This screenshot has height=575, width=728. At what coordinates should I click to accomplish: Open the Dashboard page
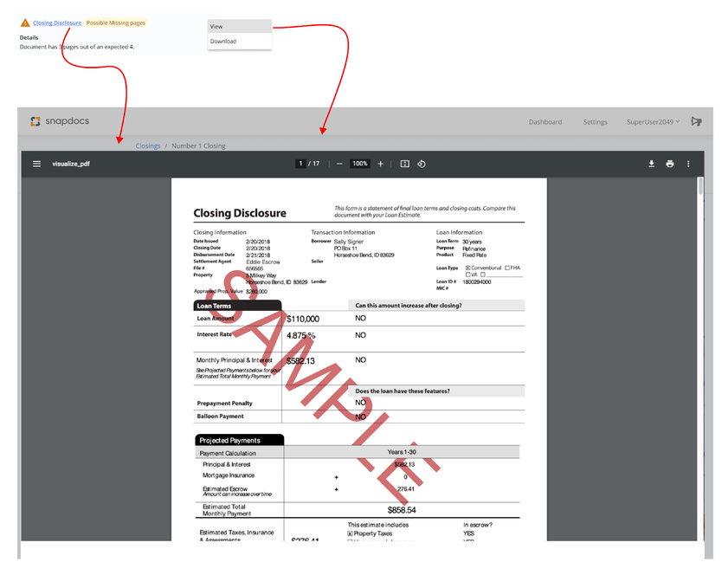(x=545, y=122)
